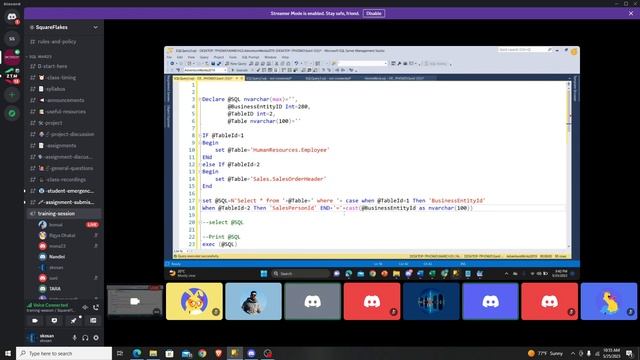Image resolution: width=640 pixels, height=360 pixels.
Task: Open Voice Connected connection details
Action: (x=51, y=305)
